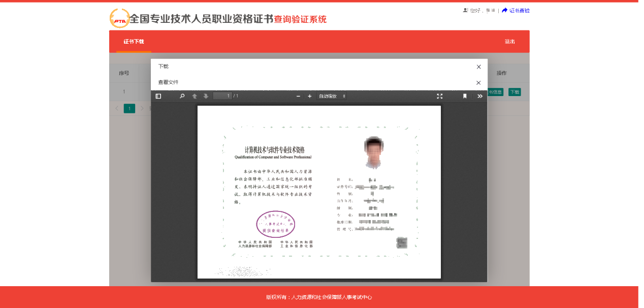The width and height of the screenshot is (644, 308).
Task: Select page 1 in the pagination
Action: click(x=130, y=108)
